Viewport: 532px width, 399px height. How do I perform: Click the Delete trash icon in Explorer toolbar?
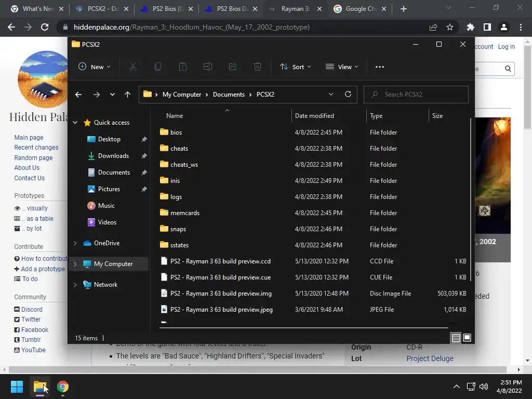click(258, 67)
